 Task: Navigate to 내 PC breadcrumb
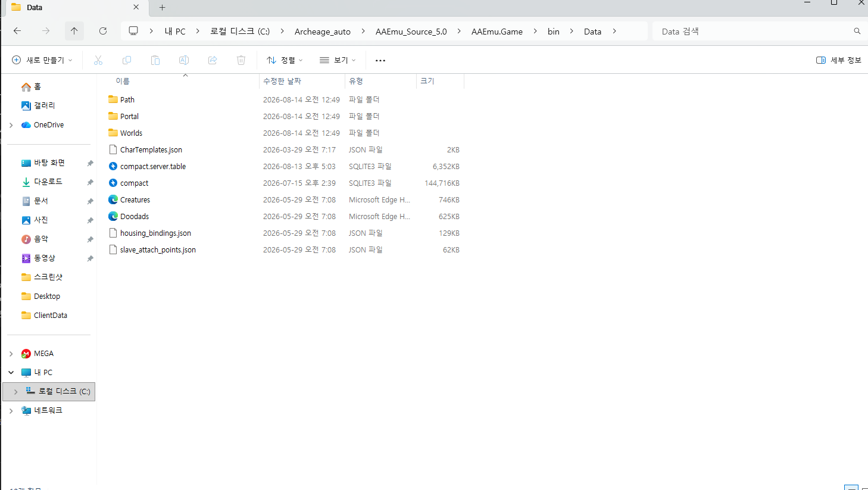pos(175,32)
